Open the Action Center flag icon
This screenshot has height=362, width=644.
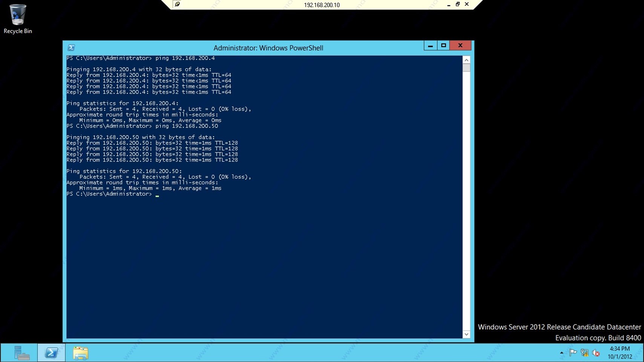click(573, 353)
